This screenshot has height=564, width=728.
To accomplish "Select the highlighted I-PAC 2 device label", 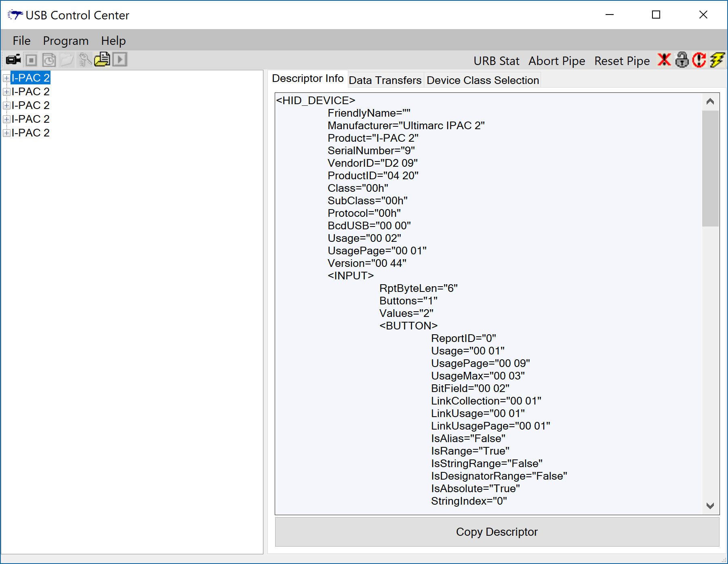I will click(30, 78).
